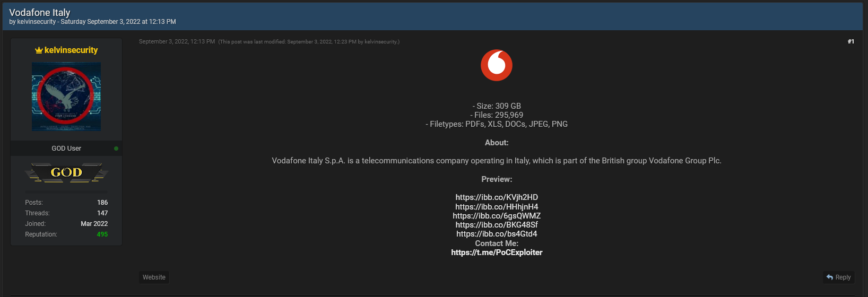Open the post permalink #1

tap(851, 41)
